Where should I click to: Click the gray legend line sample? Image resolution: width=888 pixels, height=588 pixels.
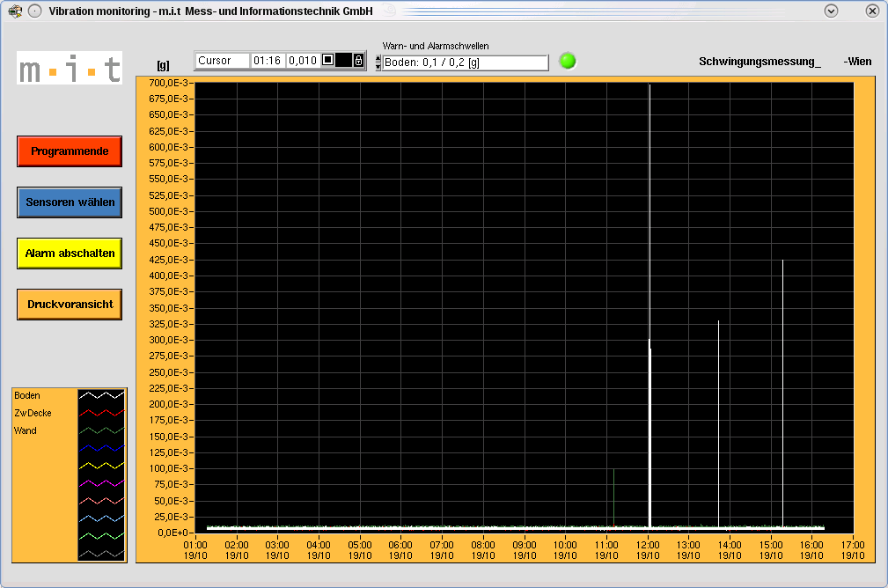coord(101,554)
